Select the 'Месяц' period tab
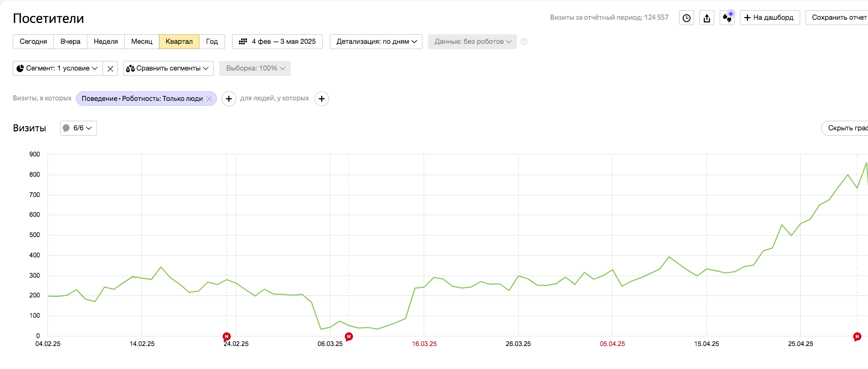Image resolution: width=868 pixels, height=369 pixels. tap(142, 42)
